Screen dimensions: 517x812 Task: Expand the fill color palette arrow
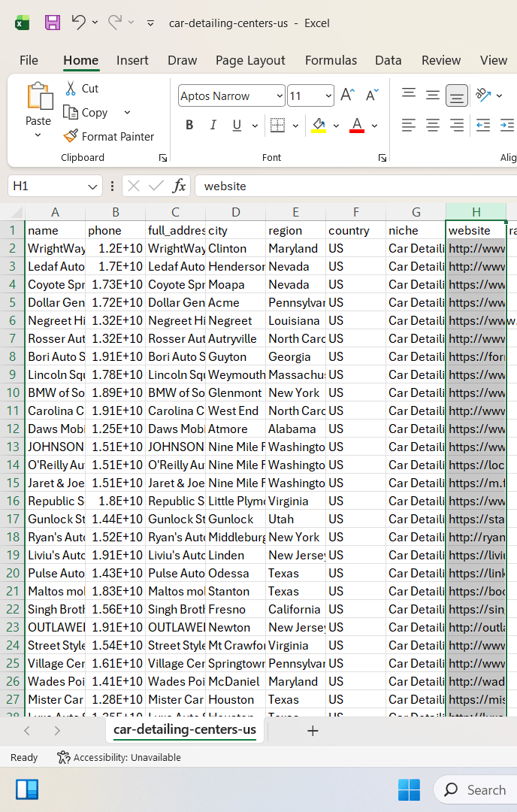click(x=337, y=126)
